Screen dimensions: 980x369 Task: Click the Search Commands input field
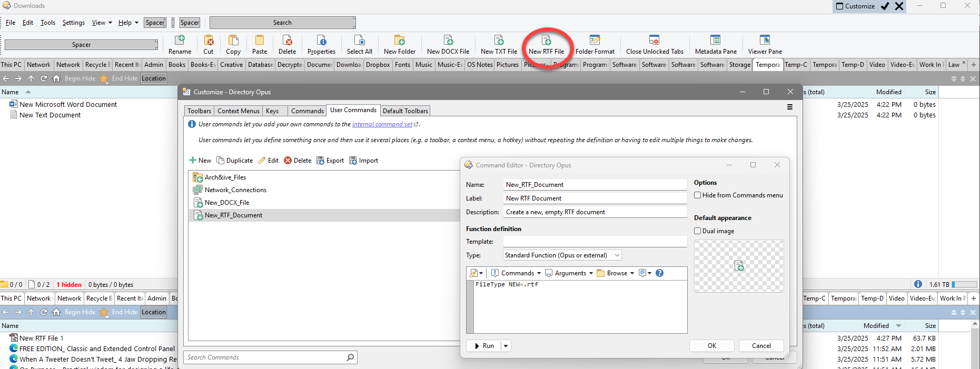[x=265, y=357]
